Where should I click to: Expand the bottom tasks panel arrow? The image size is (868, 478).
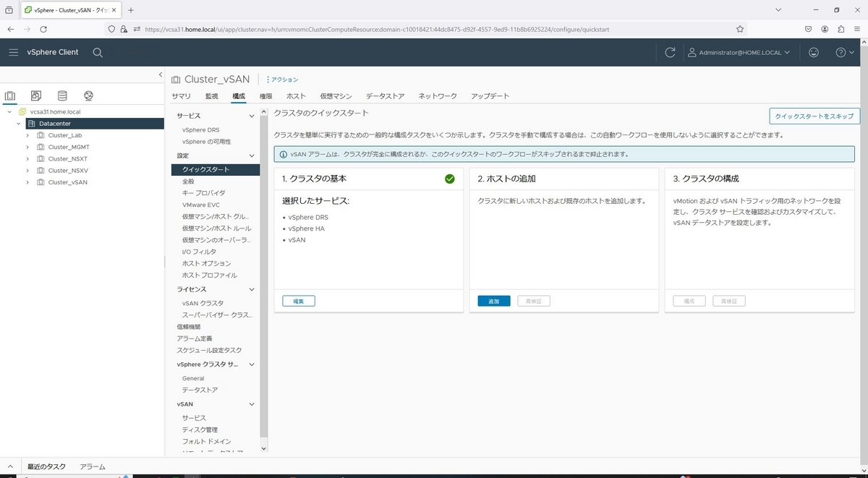click(x=10, y=467)
